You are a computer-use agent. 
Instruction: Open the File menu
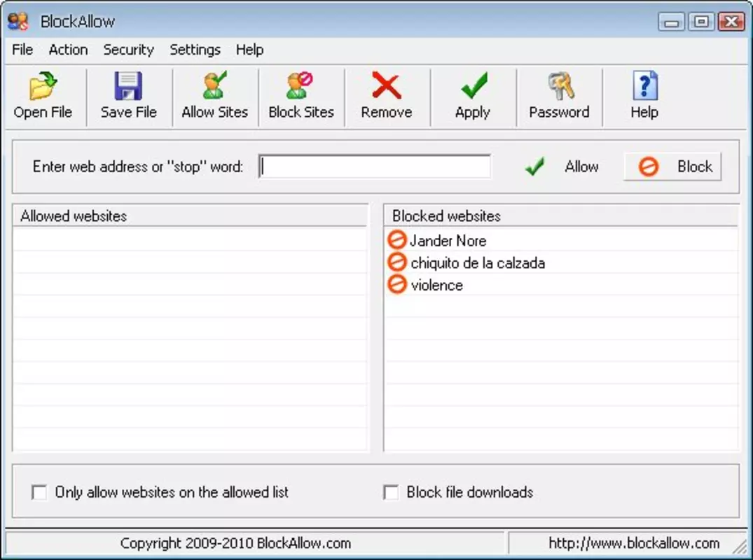click(22, 50)
